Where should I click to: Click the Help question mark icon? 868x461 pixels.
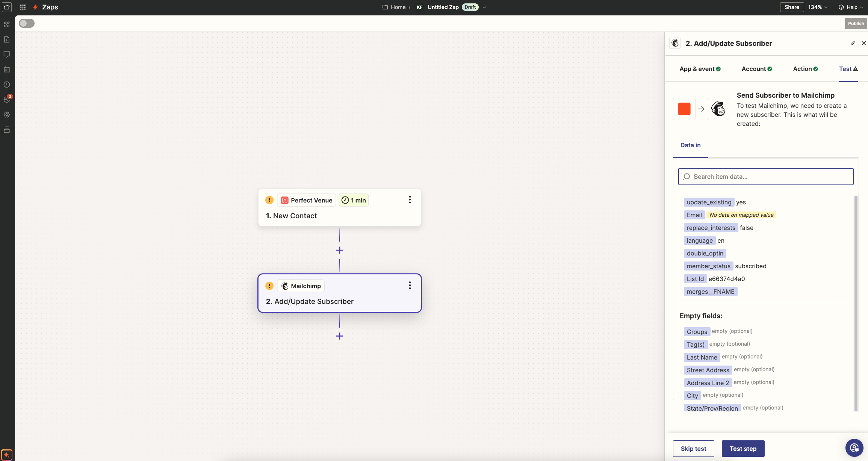pyautogui.click(x=841, y=7)
